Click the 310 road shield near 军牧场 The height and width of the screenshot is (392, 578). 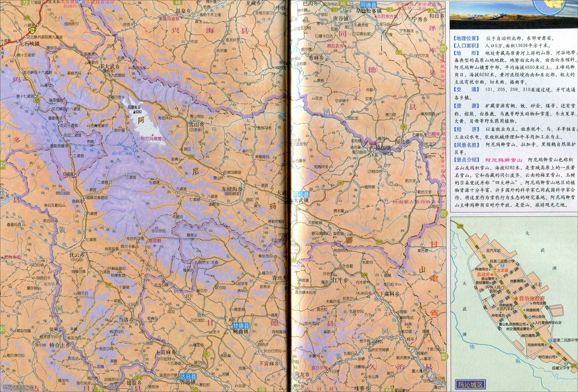pyautogui.click(x=379, y=242)
